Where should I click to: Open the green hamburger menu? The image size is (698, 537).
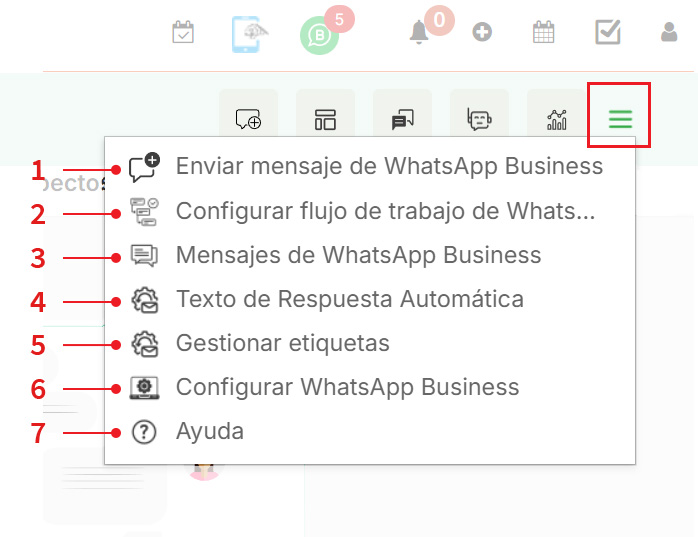tap(620, 119)
